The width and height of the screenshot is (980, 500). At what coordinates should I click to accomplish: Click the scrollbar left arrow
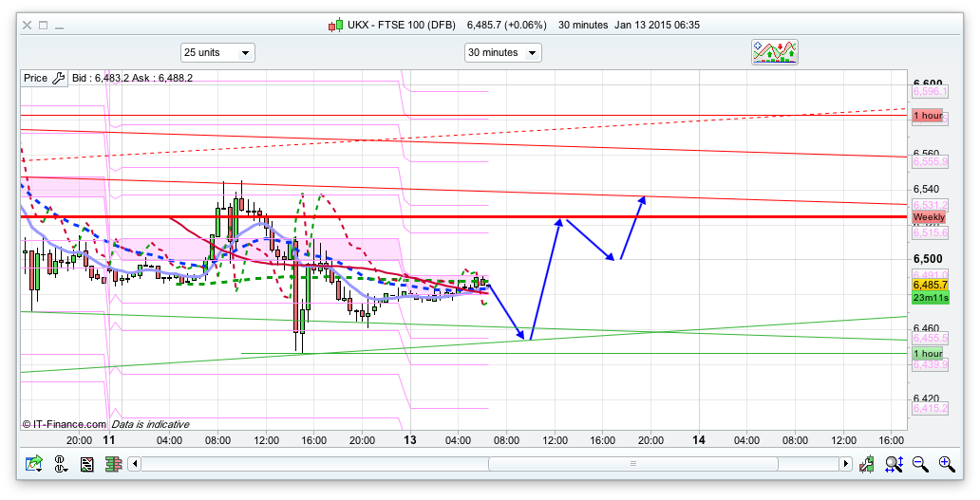pos(135,464)
